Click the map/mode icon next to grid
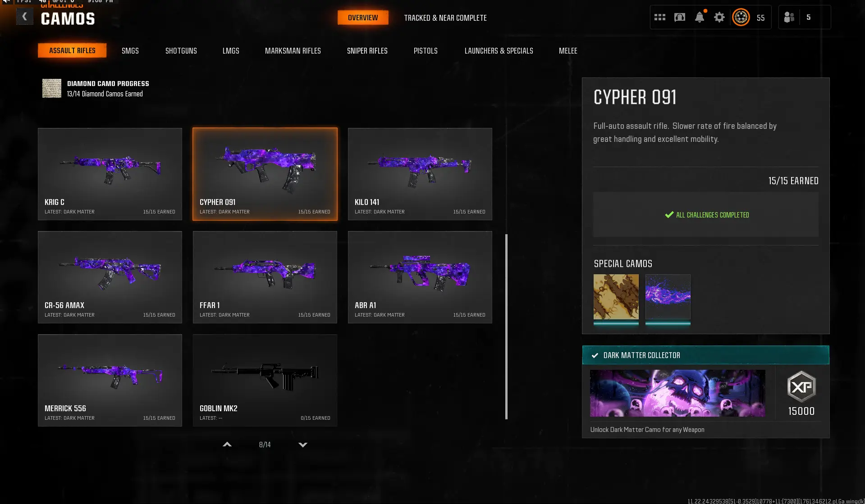 pos(680,18)
